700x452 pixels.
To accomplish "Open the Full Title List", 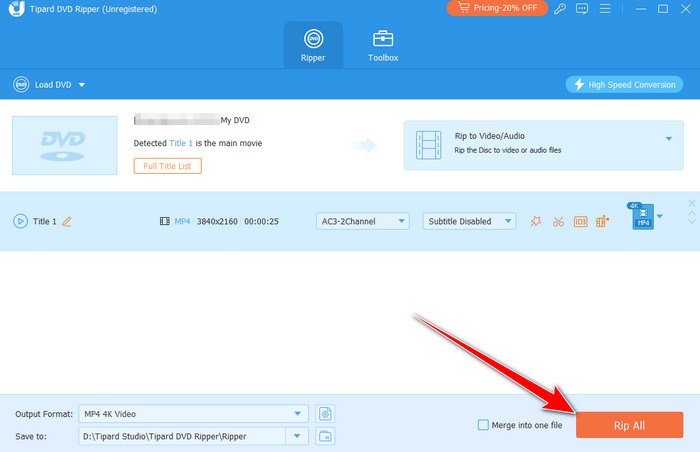I will pyautogui.click(x=167, y=166).
